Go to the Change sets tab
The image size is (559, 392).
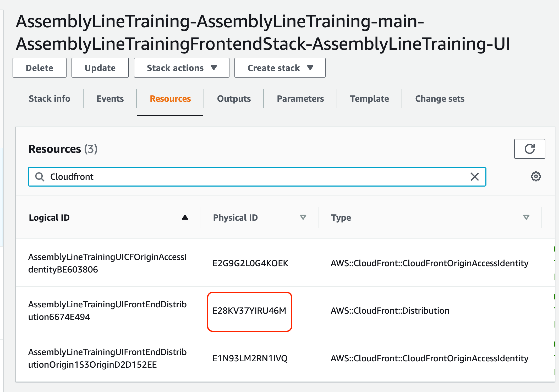point(440,99)
